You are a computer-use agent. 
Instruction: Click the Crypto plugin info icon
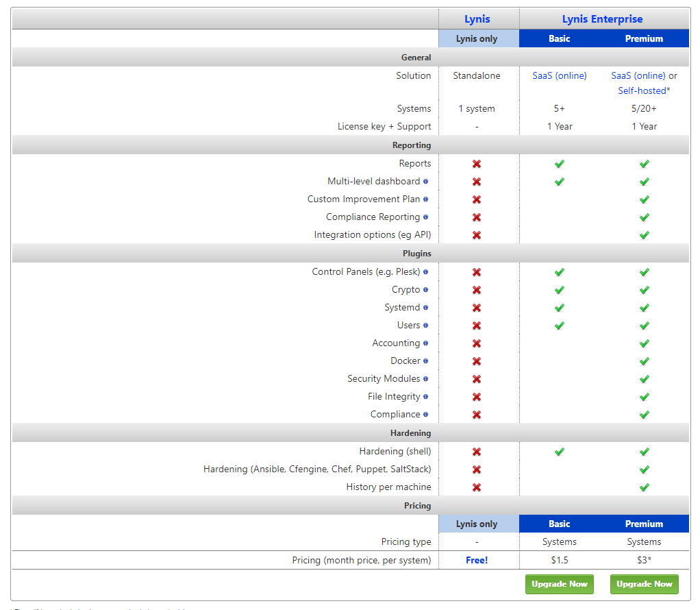click(x=425, y=290)
